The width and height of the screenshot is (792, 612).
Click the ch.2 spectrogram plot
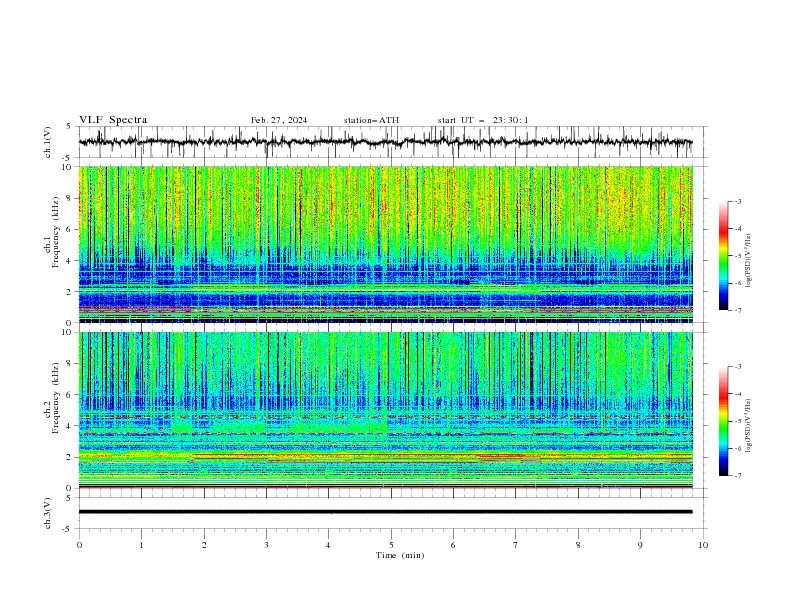[x=386, y=410]
